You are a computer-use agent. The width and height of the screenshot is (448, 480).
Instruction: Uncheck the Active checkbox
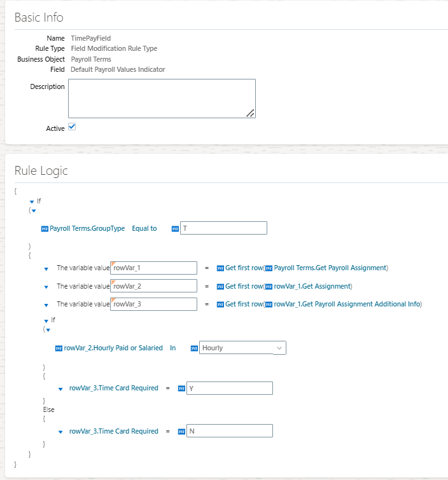[x=72, y=127]
